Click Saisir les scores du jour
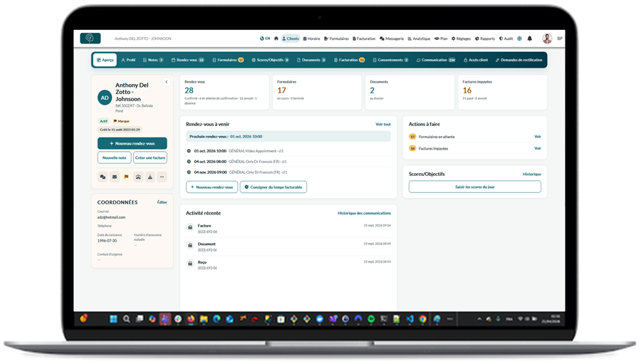The image size is (641, 364). point(474,187)
